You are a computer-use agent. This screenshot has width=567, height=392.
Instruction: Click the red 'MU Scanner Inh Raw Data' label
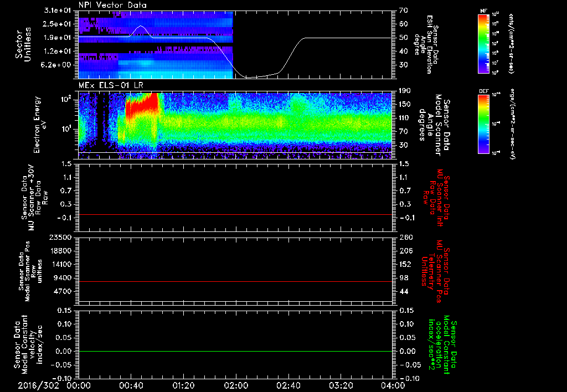pos(436,198)
